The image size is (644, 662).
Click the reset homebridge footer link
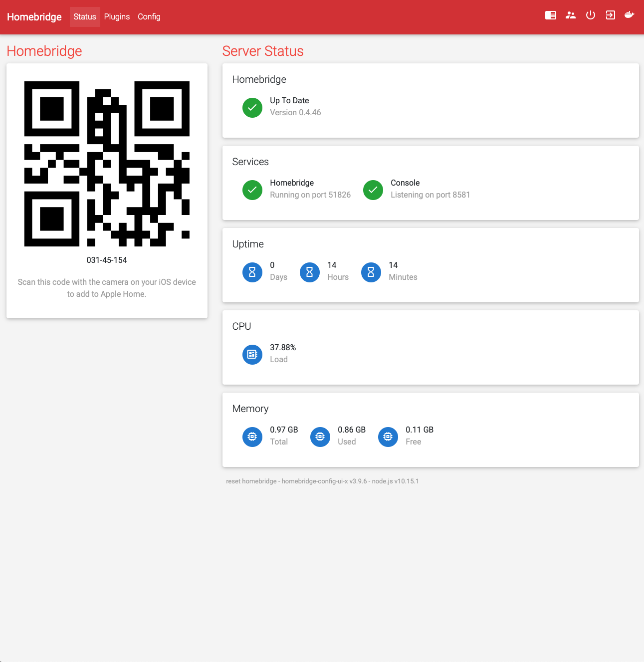coord(251,481)
